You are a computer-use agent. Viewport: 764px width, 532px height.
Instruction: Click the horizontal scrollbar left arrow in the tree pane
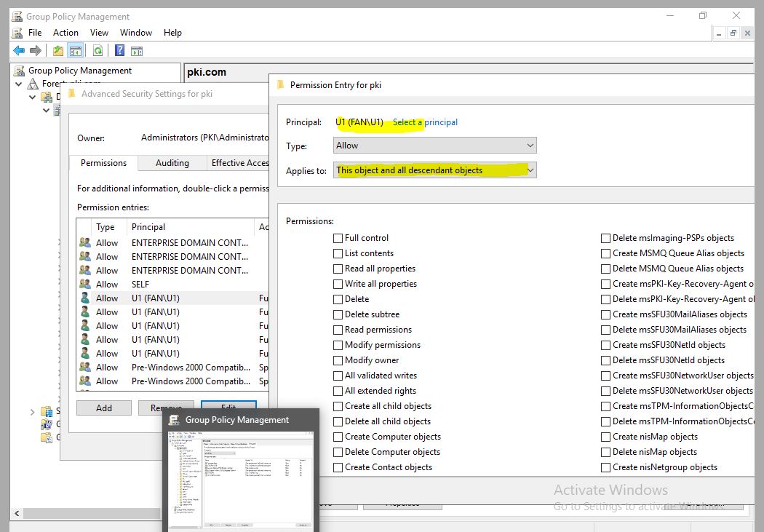17,514
